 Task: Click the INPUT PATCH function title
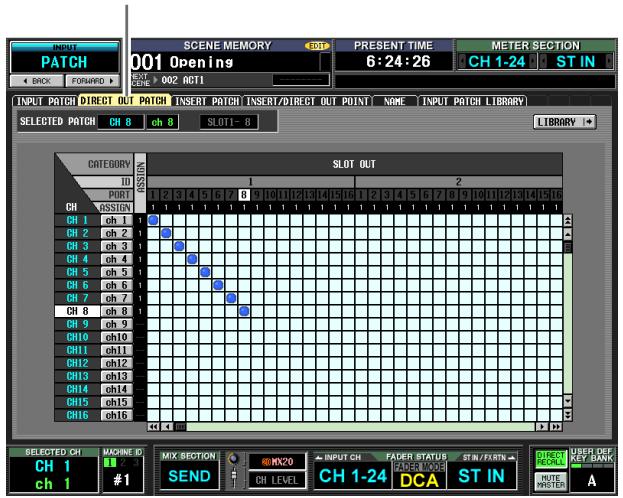[64, 58]
